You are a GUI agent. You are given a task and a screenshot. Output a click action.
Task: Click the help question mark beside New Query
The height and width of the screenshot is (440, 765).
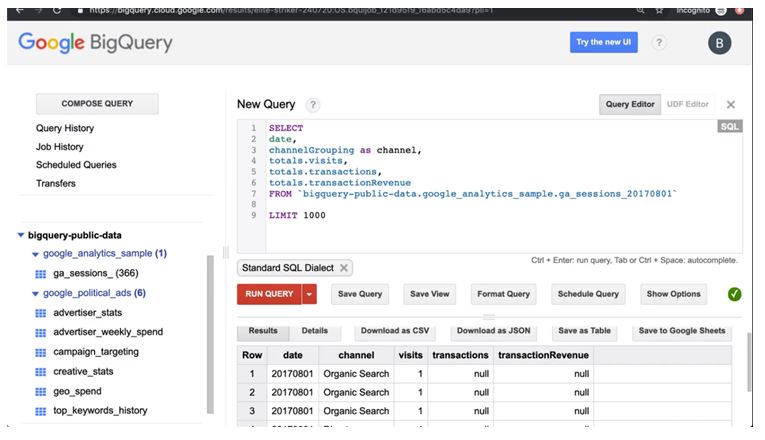(x=314, y=105)
